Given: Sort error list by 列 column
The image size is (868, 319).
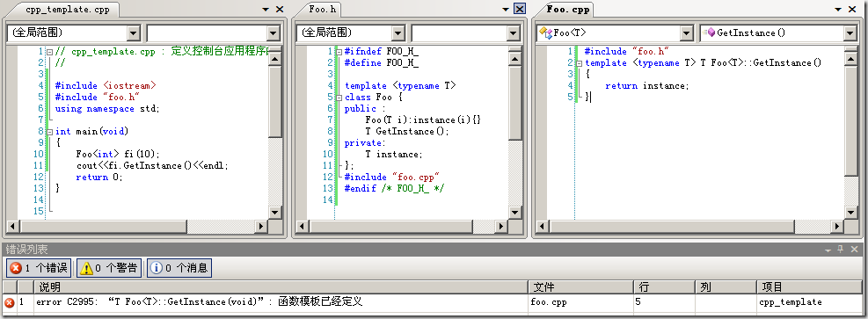Looking at the screenshot, I should click(x=726, y=287).
